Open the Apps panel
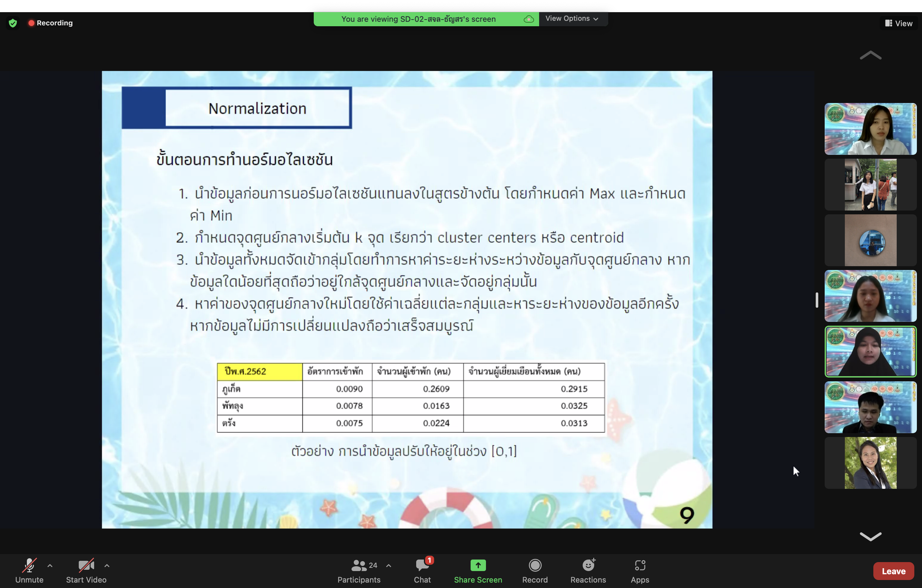Screen dimensions: 922x588 (x=640, y=571)
